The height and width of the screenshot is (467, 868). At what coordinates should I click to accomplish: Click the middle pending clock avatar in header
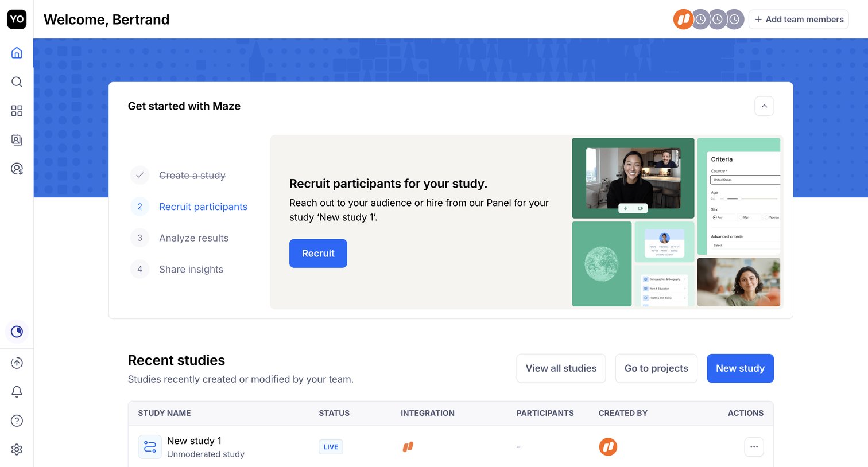[x=718, y=20]
